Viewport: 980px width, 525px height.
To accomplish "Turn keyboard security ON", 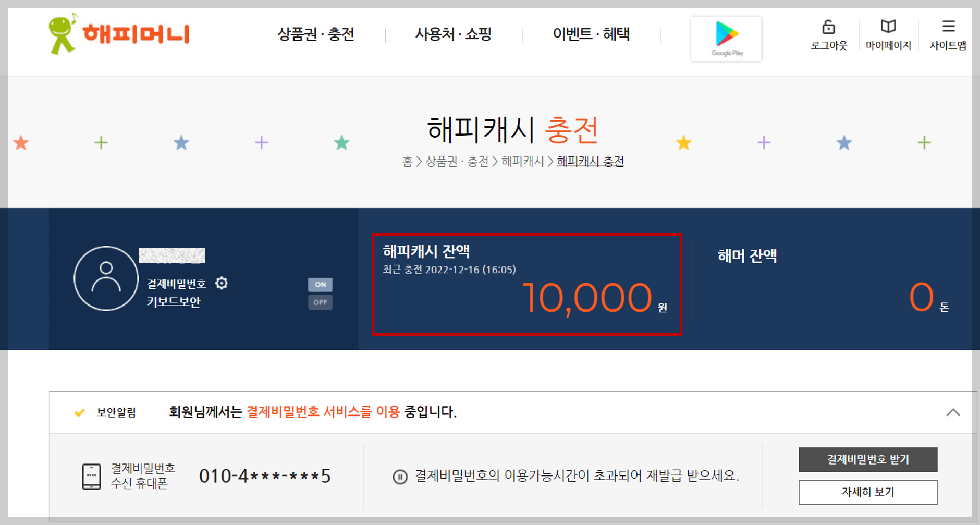I will 320,285.
